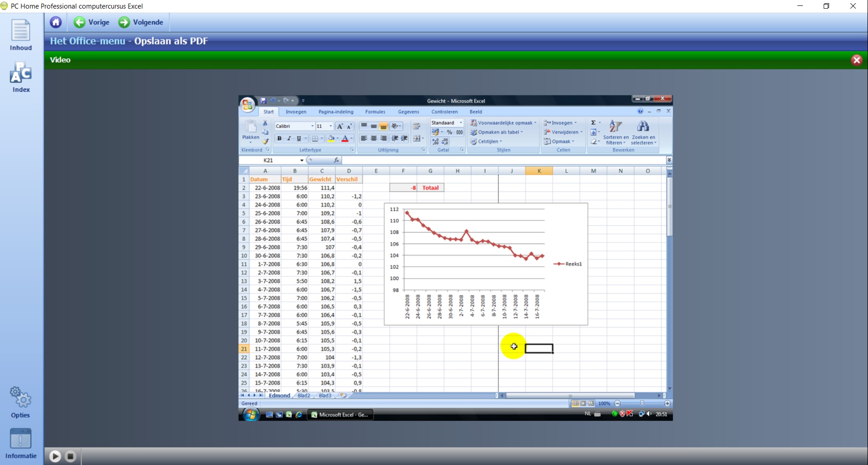Play the video

point(55,456)
